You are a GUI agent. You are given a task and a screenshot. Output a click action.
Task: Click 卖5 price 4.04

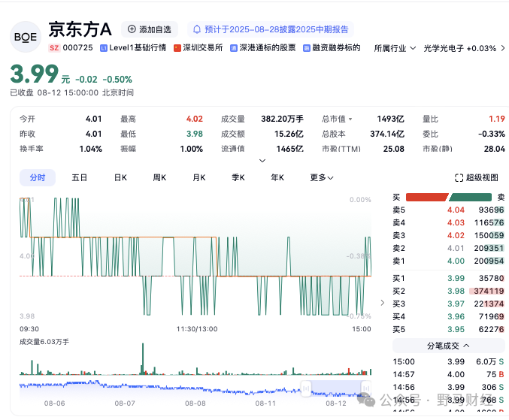(x=456, y=210)
